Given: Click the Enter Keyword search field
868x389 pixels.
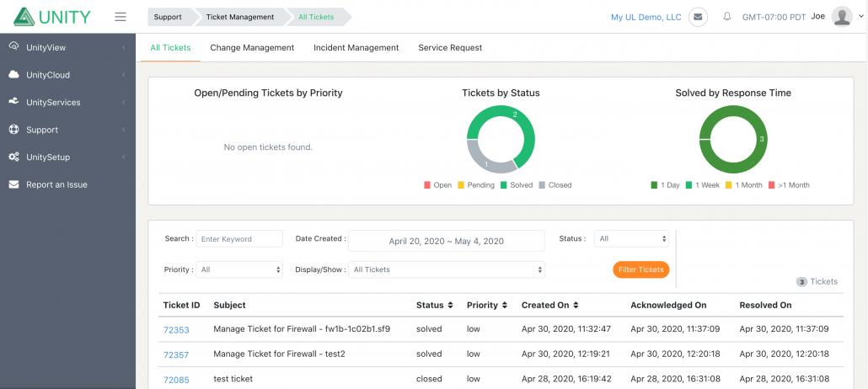Looking at the screenshot, I should (239, 238).
